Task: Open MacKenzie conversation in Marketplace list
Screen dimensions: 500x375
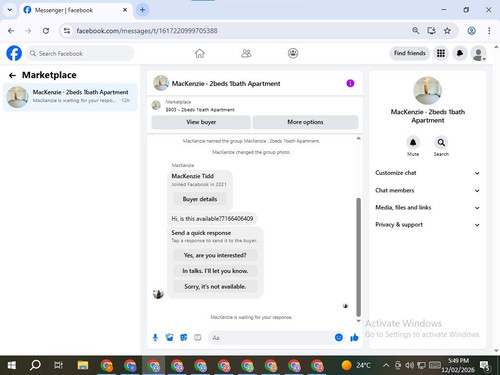Action: click(x=70, y=97)
